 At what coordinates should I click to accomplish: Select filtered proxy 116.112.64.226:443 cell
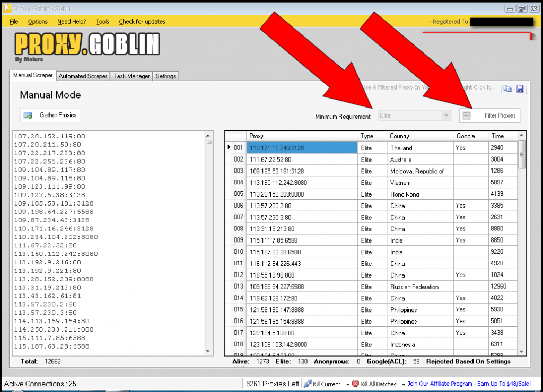click(302, 264)
